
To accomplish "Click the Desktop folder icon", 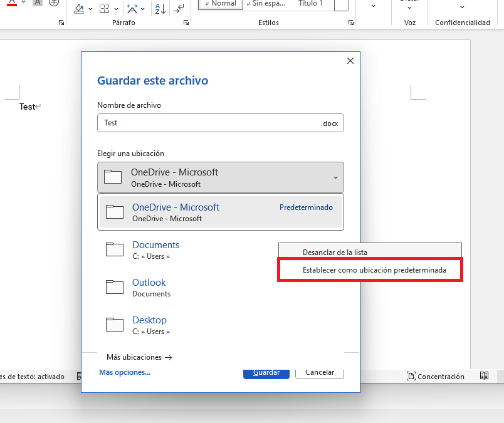I will point(115,325).
